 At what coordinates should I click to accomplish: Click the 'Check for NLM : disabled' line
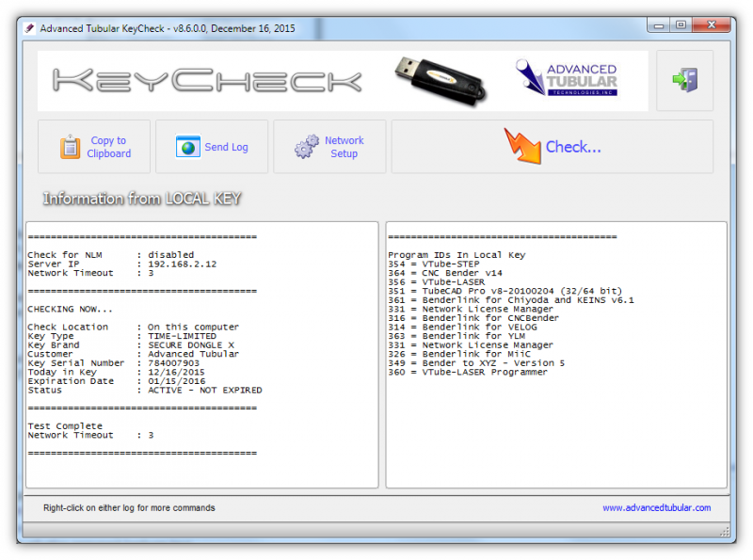click(x=111, y=255)
